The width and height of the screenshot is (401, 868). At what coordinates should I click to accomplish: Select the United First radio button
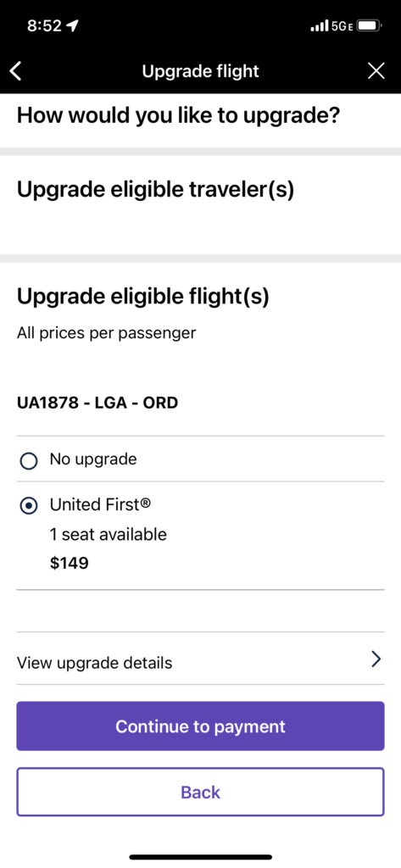(28, 506)
